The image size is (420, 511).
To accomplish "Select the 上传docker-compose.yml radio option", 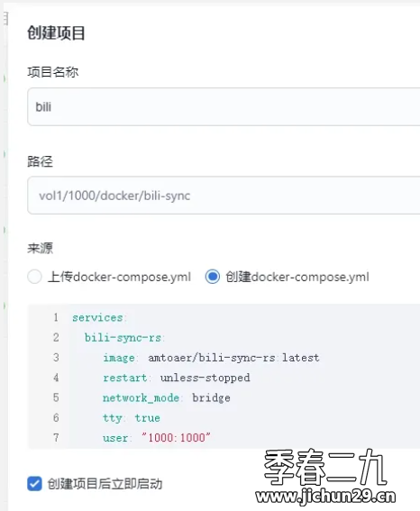I will [34, 277].
